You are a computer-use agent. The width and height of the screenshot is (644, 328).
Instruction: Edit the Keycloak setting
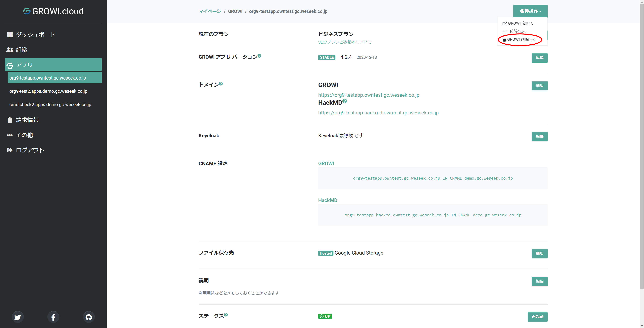point(540,136)
